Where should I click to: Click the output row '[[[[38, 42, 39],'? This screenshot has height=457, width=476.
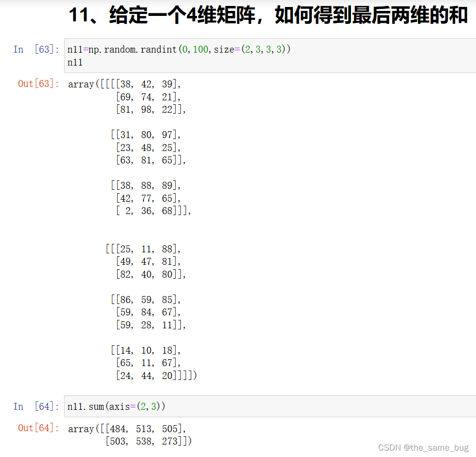(x=140, y=84)
